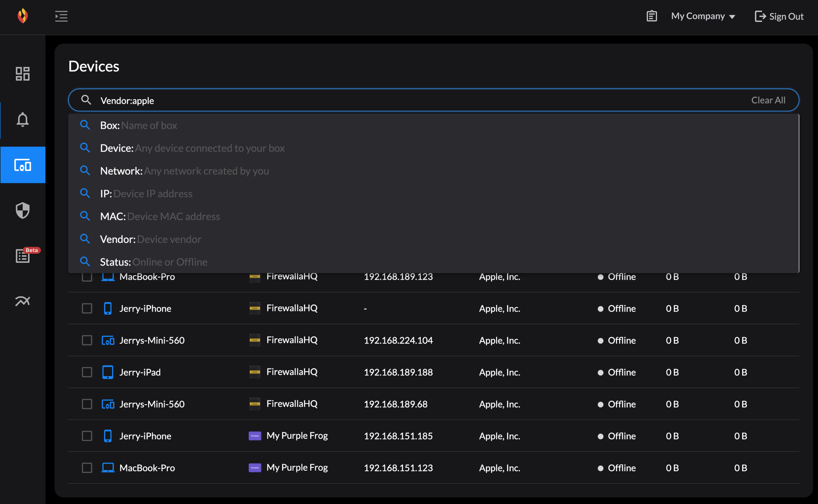The width and height of the screenshot is (818, 504).
Task: Open the Jerry-iPad device name
Action: (140, 372)
